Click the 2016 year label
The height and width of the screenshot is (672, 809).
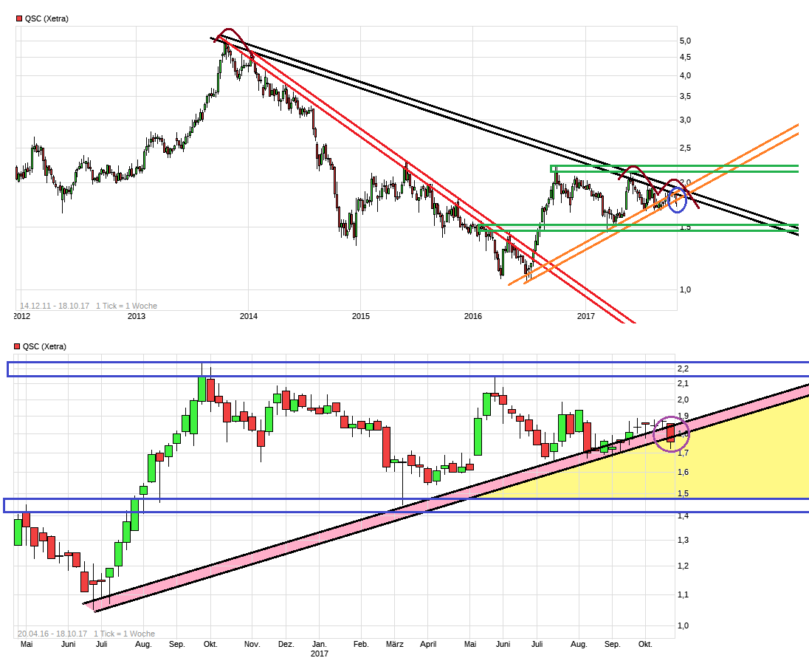click(473, 316)
